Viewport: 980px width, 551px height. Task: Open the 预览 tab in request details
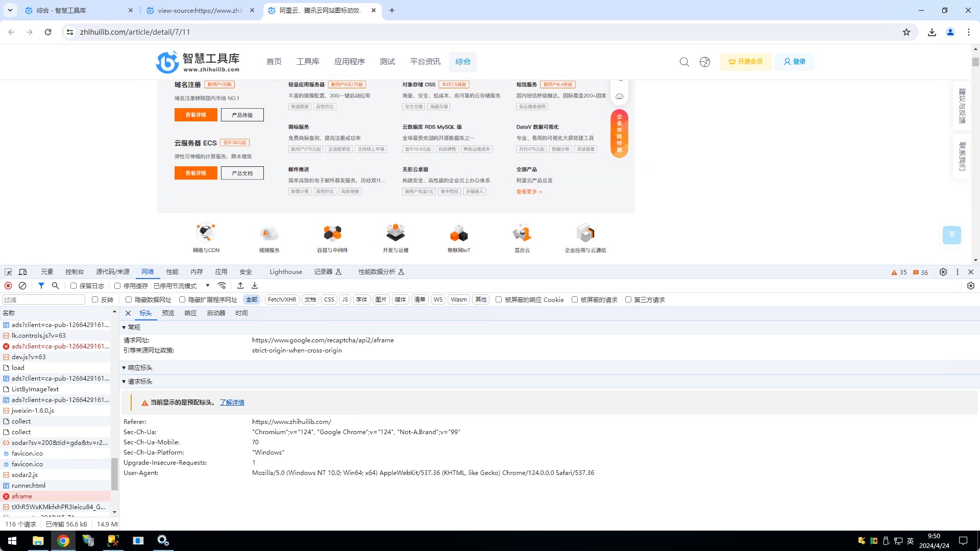168,313
